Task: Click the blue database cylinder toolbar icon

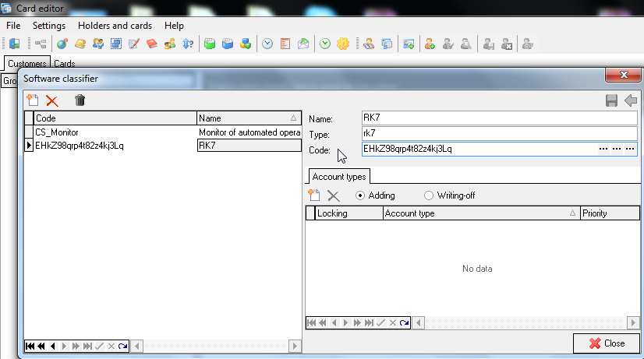Action: pos(228,44)
